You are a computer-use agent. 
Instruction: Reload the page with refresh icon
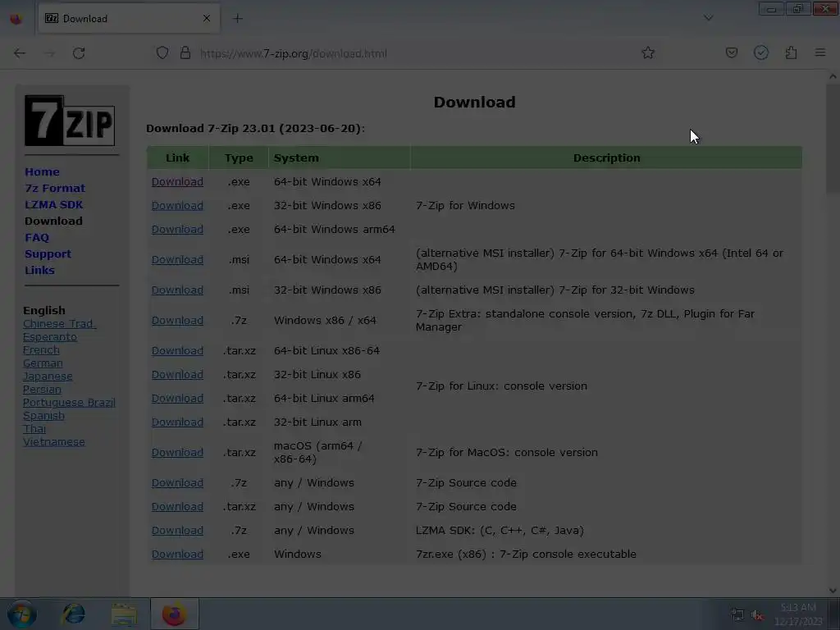79,53
